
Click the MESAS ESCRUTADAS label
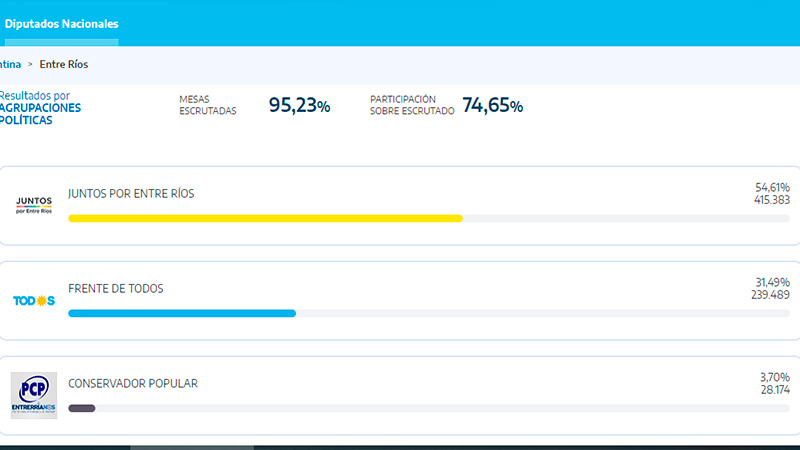click(208, 105)
